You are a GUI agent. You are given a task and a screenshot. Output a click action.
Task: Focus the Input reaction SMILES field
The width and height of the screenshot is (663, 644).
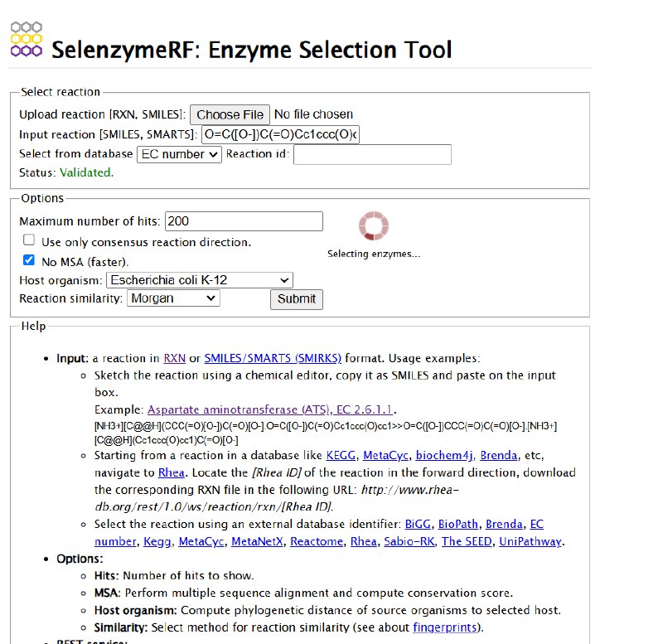point(280,134)
